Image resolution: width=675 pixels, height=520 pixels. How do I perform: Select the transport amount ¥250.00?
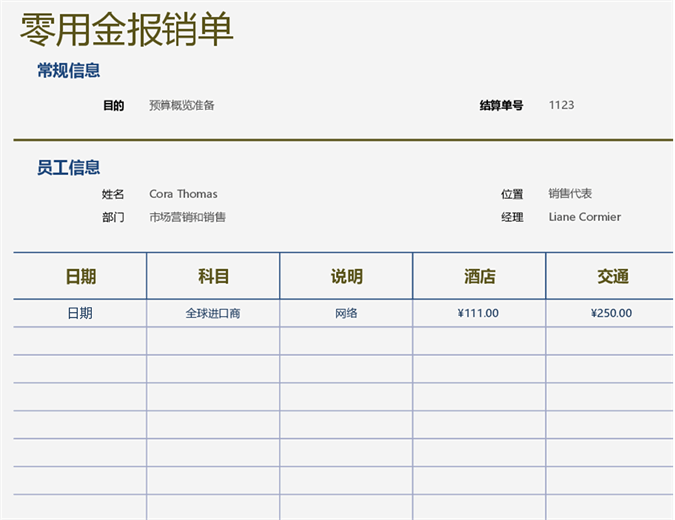click(x=611, y=313)
